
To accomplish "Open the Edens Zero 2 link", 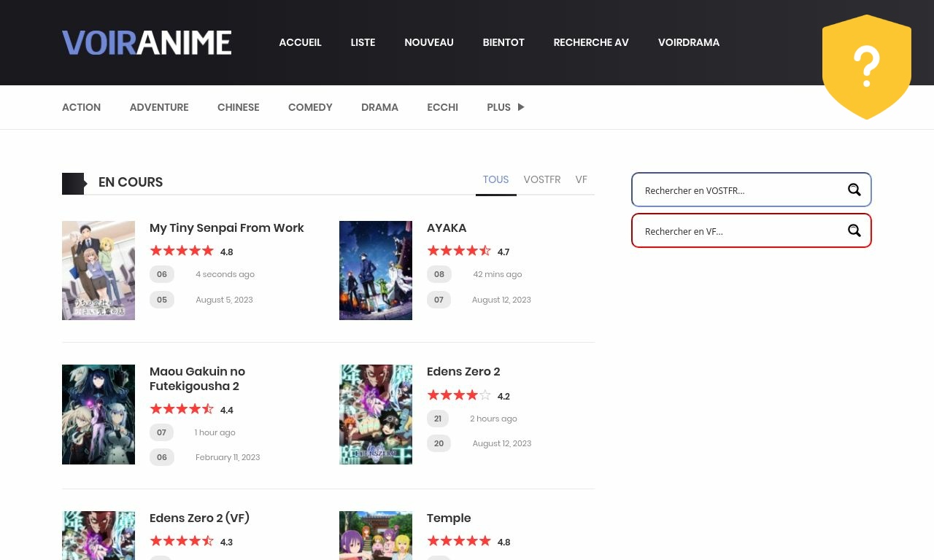I will pos(463,371).
